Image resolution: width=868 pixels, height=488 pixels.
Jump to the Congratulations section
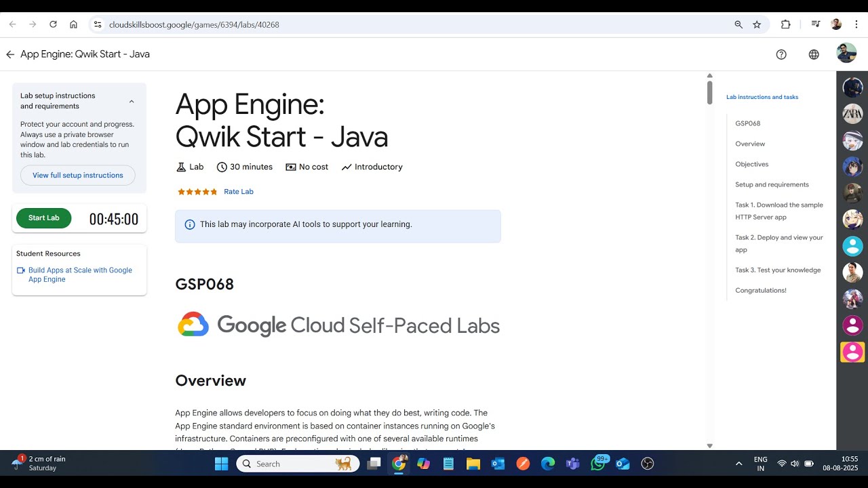(x=761, y=290)
